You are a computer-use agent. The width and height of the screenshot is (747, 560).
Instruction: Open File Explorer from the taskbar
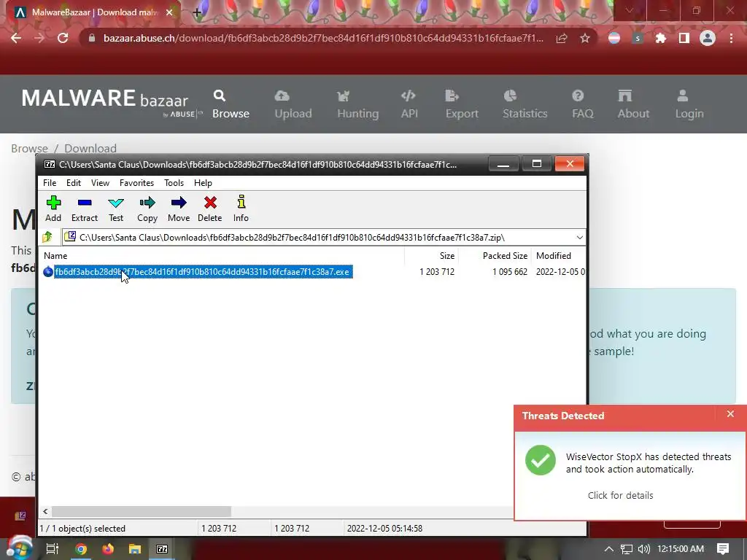[135, 549]
